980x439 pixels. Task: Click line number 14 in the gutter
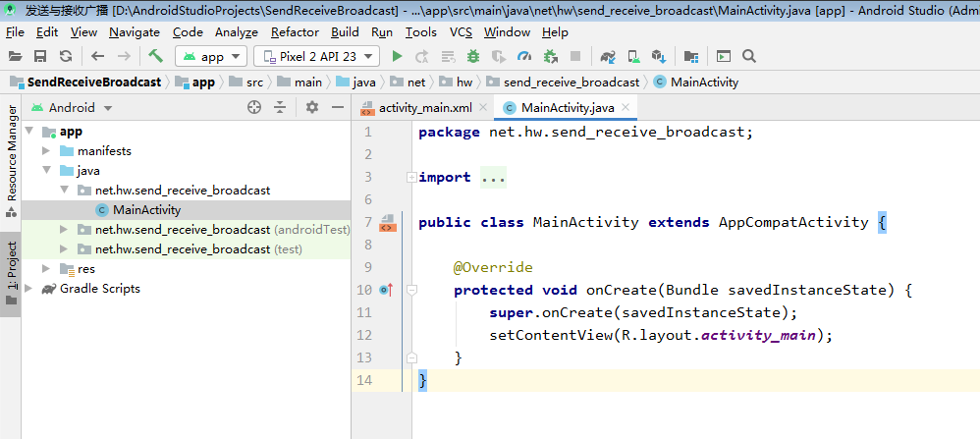pyautogui.click(x=363, y=380)
